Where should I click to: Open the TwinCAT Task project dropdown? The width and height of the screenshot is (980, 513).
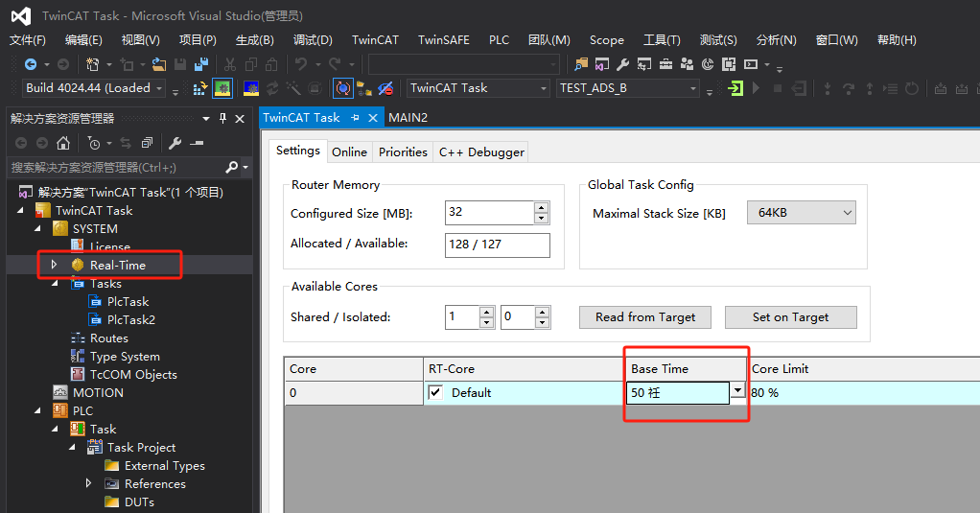543,89
